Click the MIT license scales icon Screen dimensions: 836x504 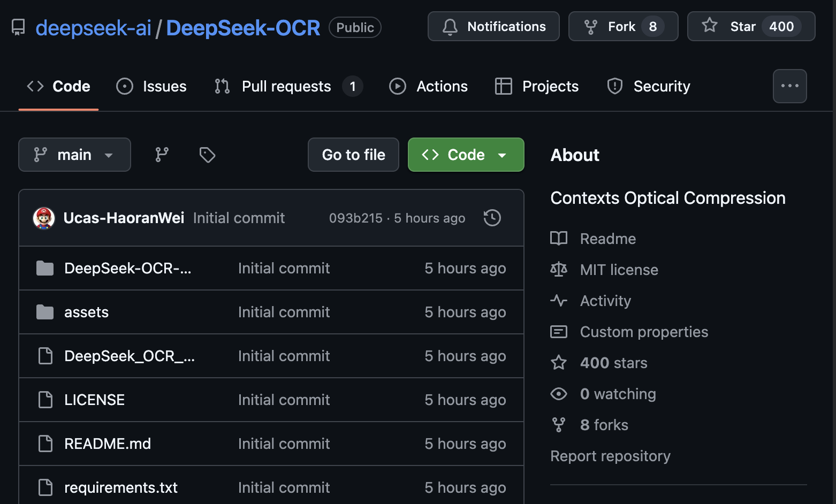click(x=559, y=269)
